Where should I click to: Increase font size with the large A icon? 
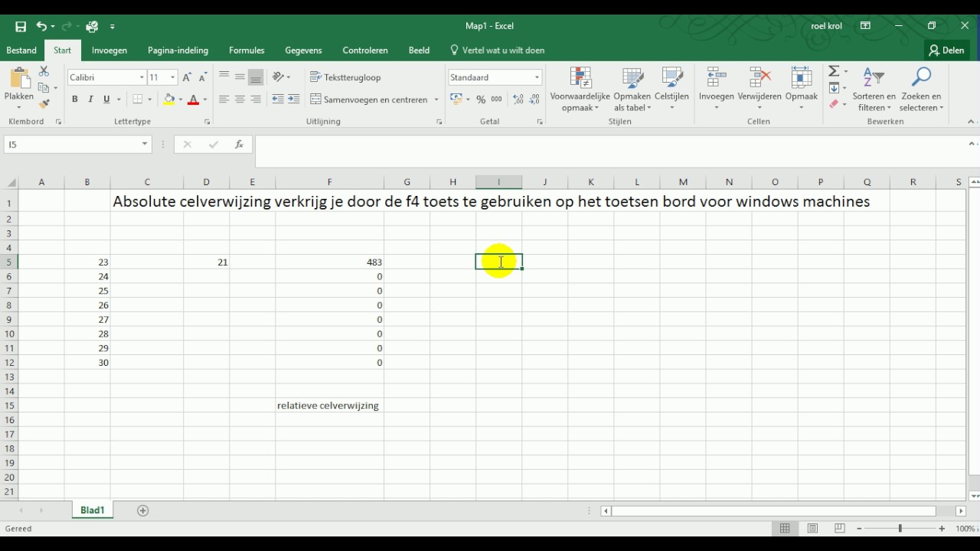188,77
